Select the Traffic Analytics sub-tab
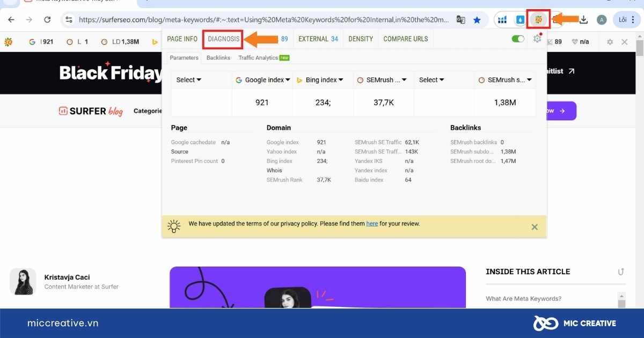Screen dimensions: 644x338 coord(264,58)
